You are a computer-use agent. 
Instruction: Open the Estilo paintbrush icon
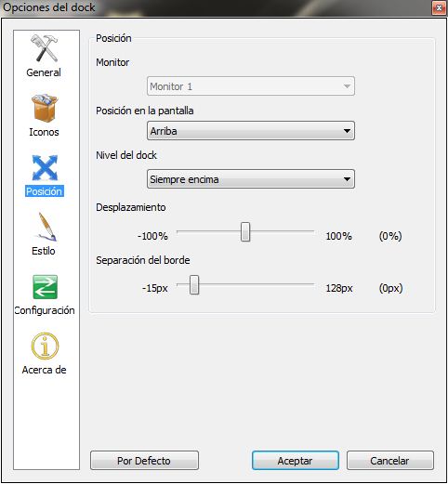(x=46, y=227)
